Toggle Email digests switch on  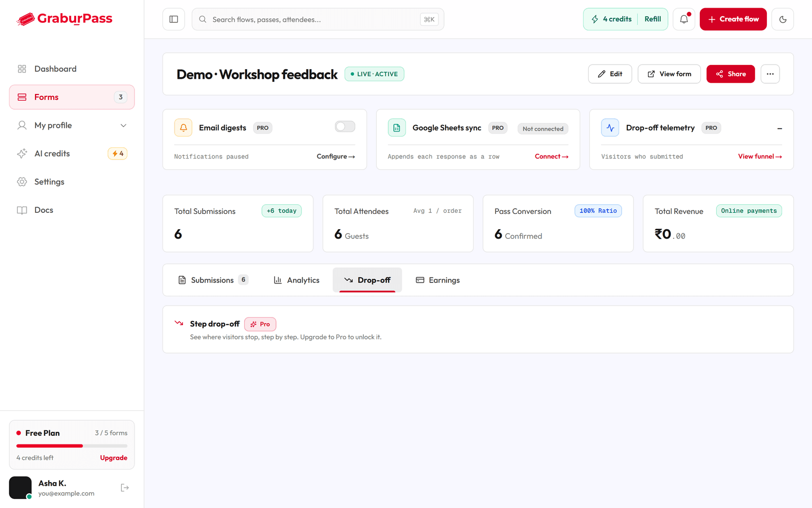point(345,126)
